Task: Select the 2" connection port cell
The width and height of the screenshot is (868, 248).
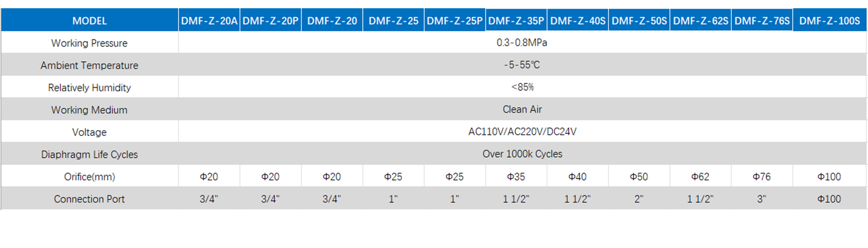Action: click(639, 199)
